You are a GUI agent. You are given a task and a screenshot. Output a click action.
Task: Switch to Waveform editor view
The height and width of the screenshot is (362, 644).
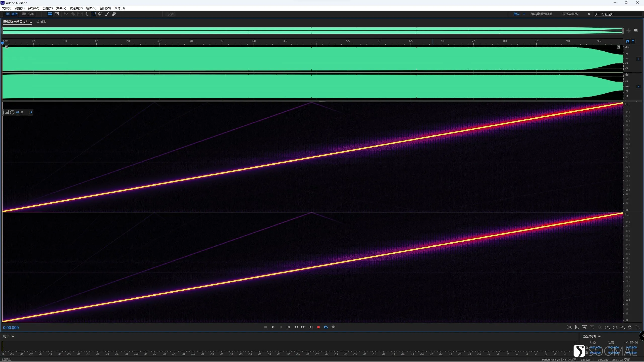12,14
